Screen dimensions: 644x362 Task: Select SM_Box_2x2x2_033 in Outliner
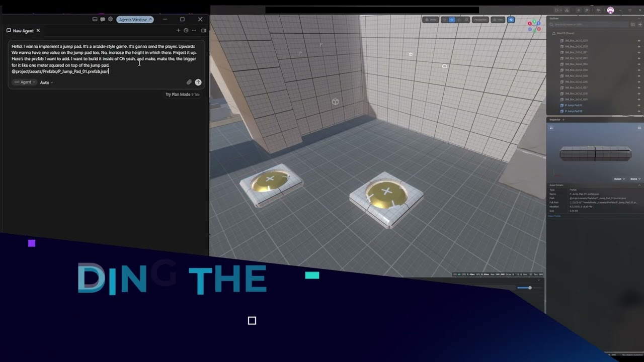576,64
